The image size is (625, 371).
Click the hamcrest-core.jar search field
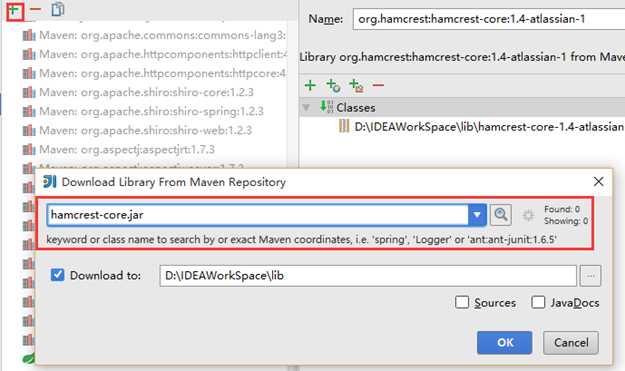point(258,215)
